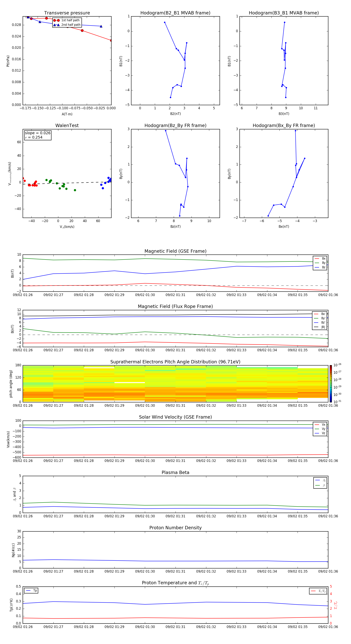351x644 pixels.
Task: Click the Hodogram(B2_B1 MVAB frame) title
Action: pos(175,13)
